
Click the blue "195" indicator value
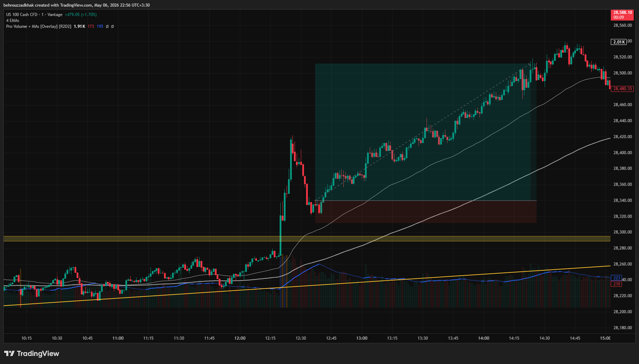[100, 26]
